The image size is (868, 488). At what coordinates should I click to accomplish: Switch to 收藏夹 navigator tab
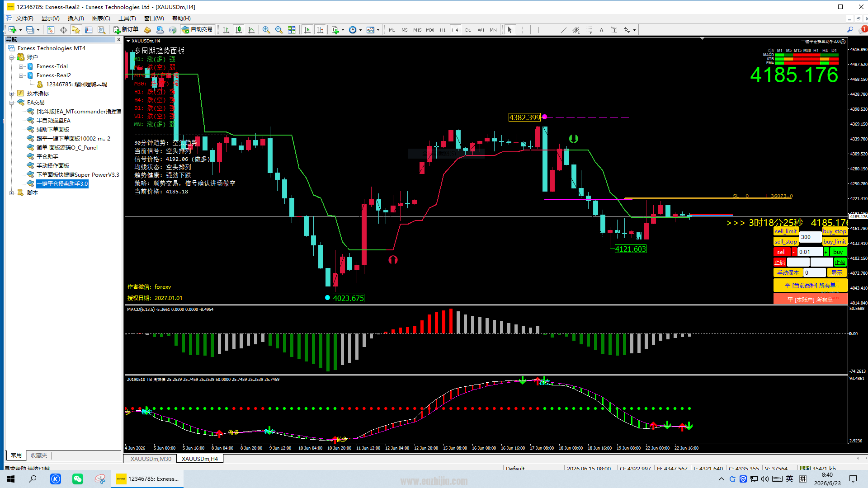[x=39, y=455]
